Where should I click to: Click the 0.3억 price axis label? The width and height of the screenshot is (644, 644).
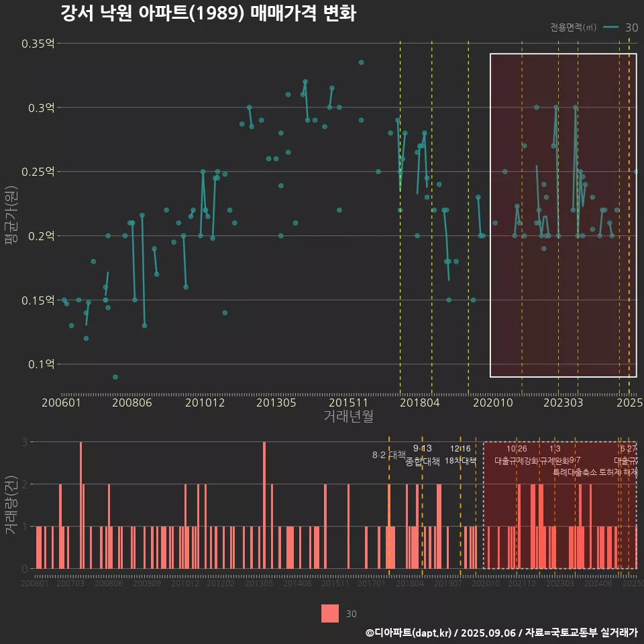click(41, 107)
